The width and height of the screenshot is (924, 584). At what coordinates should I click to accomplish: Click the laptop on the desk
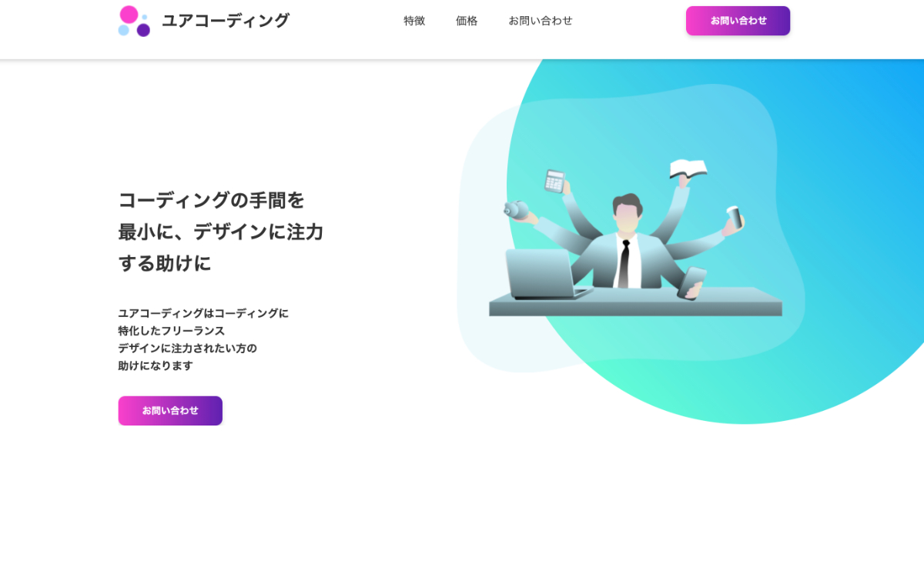[547, 275]
